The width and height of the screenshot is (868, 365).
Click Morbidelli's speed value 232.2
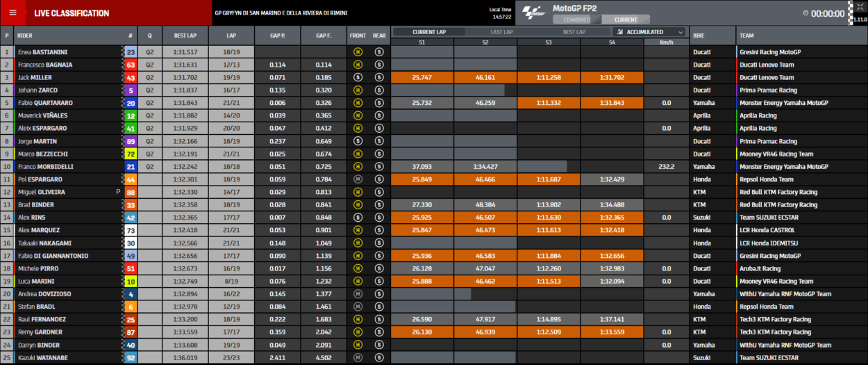coord(666,167)
